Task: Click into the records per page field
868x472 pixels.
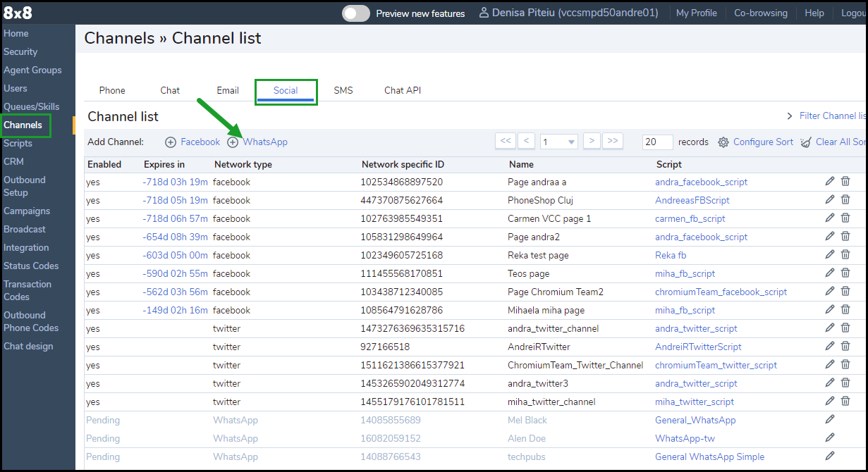Action: 658,142
